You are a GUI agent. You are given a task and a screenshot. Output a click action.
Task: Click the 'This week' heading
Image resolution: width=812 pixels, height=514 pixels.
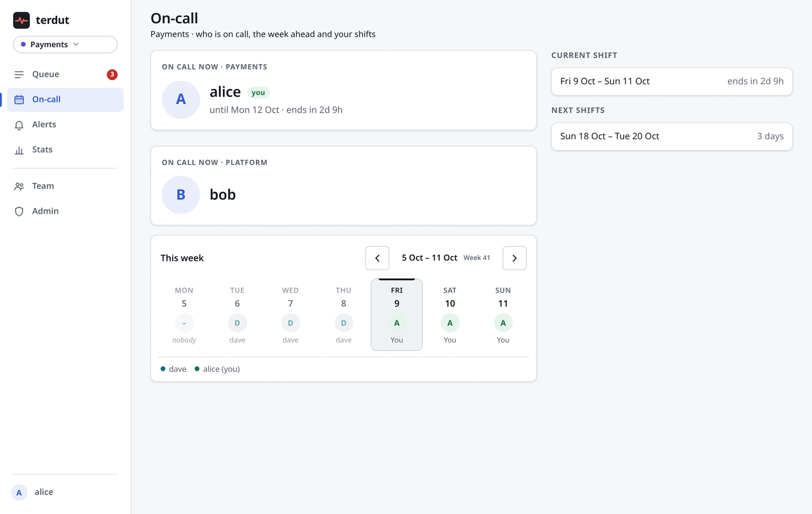tap(182, 258)
